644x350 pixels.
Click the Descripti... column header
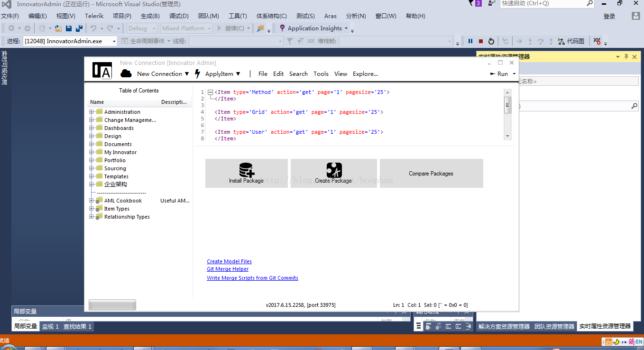point(175,102)
